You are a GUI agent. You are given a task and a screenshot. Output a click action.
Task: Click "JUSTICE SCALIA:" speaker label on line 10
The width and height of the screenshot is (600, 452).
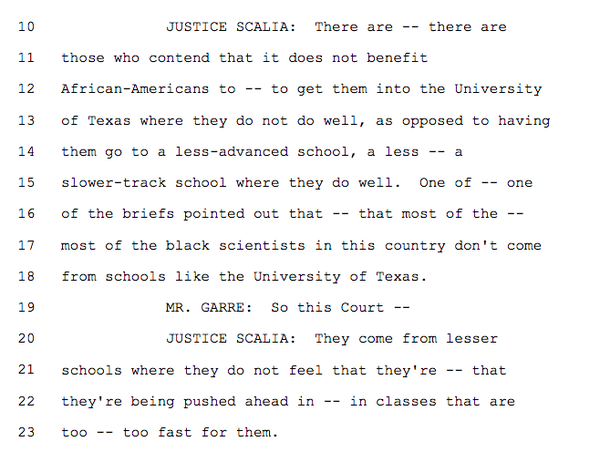pos(228,27)
